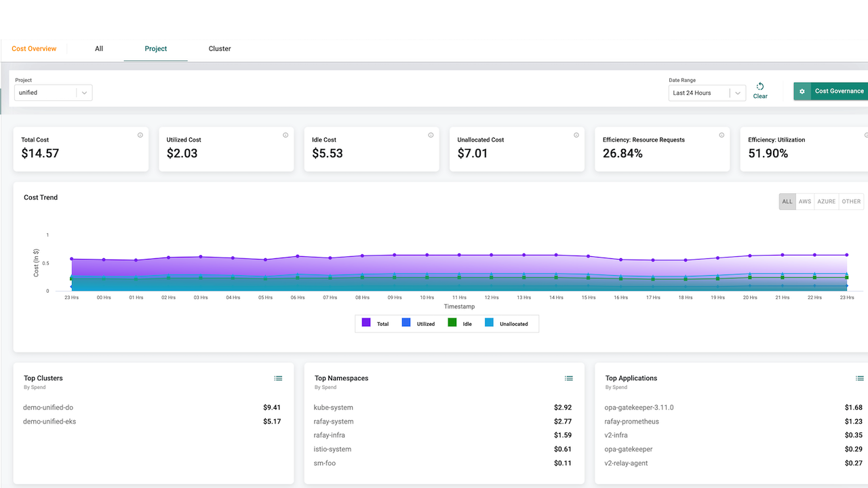This screenshot has height=488, width=868.
Task: Click the Idle Cost info icon
Action: (x=431, y=135)
